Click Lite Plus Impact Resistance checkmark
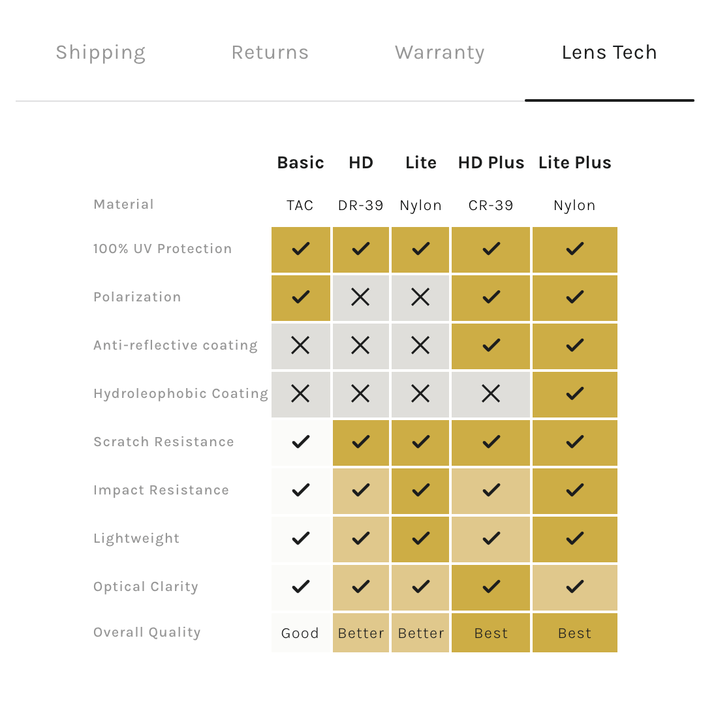The width and height of the screenshot is (701, 728). [x=574, y=491]
